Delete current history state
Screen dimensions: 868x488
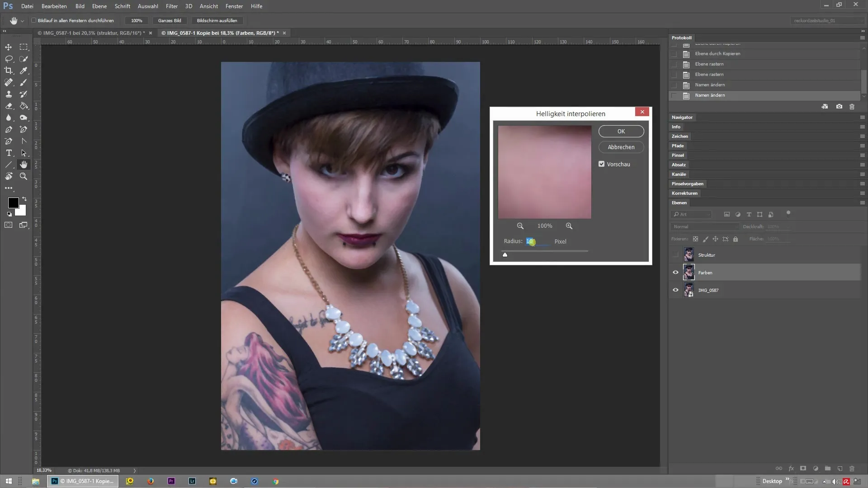click(x=852, y=107)
